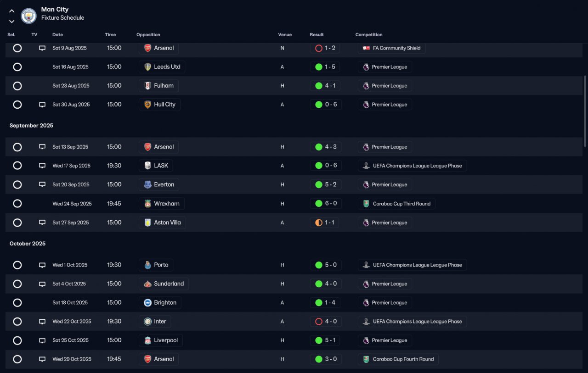Click the vertical scrollbar on the right
588x373 pixels.
pyautogui.click(x=585, y=111)
